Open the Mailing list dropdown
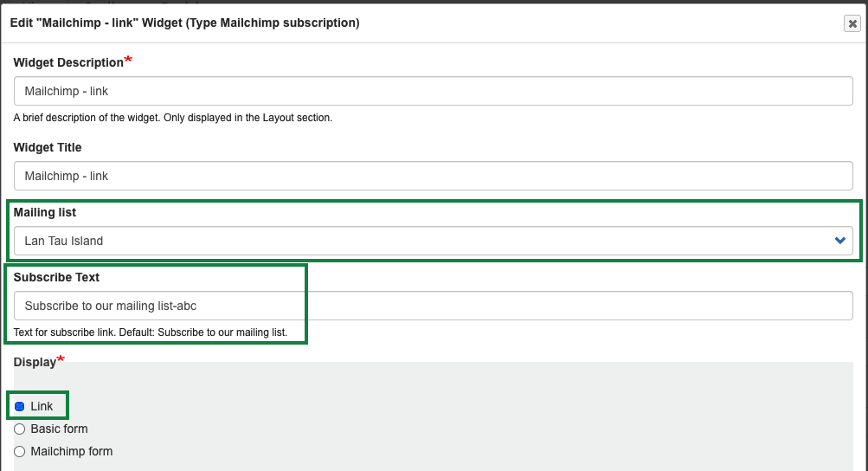 point(433,241)
